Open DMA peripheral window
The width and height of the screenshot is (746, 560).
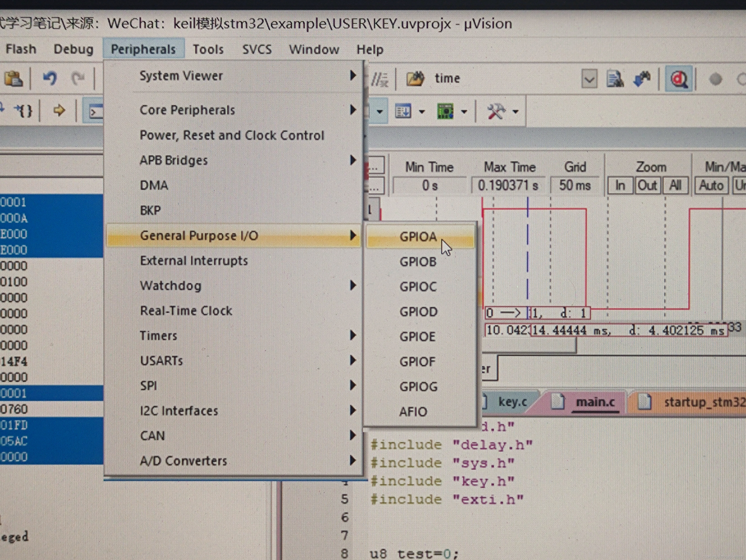coord(233,185)
